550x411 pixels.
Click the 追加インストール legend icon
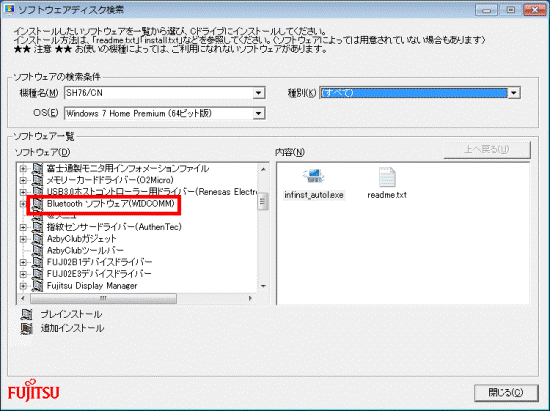26,328
